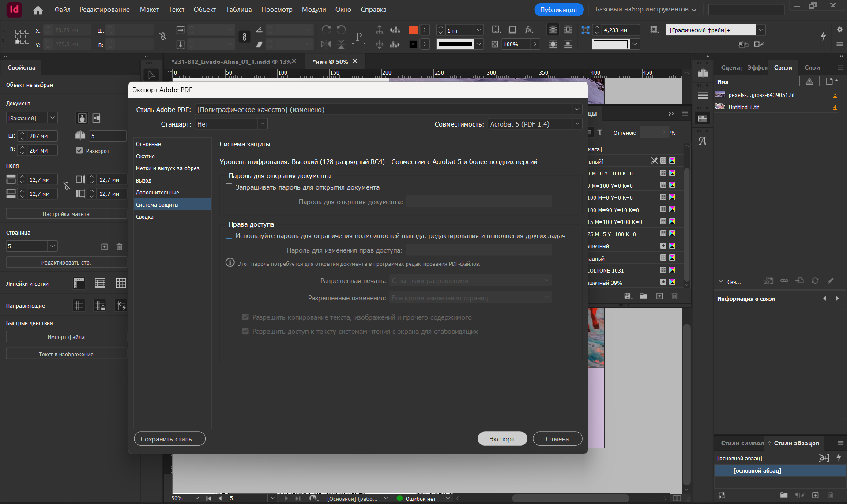Toggle allow copying of text and images
The width and height of the screenshot is (847, 504).
[x=245, y=317]
